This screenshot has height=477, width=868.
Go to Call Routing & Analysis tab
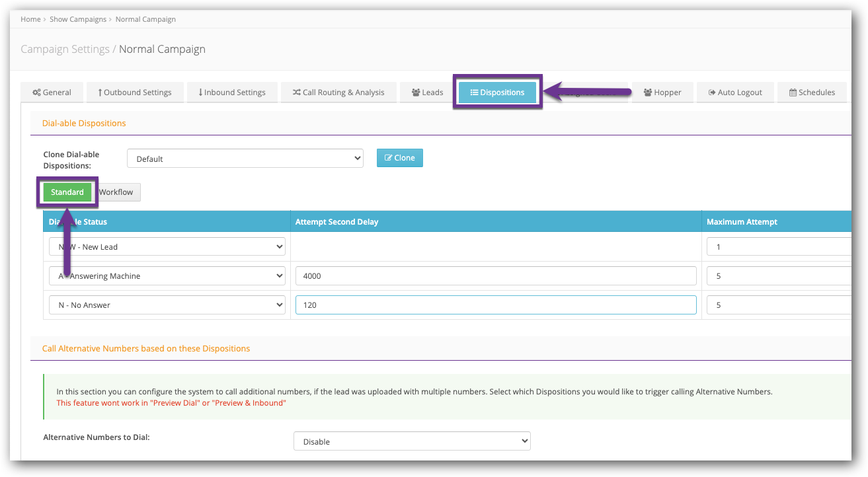338,92
